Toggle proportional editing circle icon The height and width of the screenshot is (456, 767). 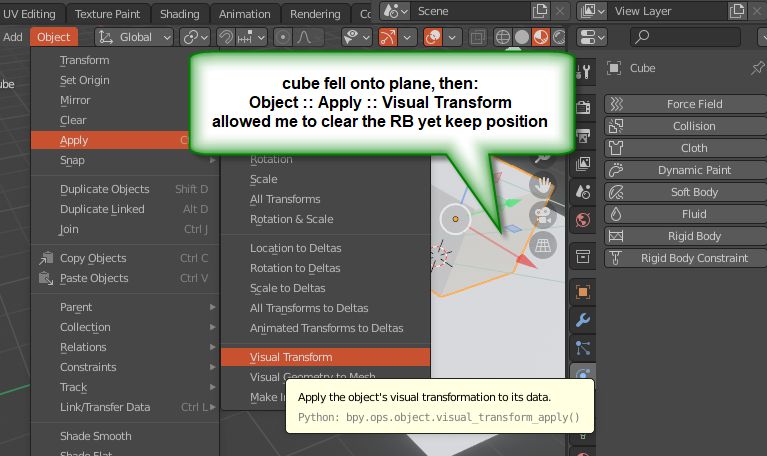pos(283,37)
